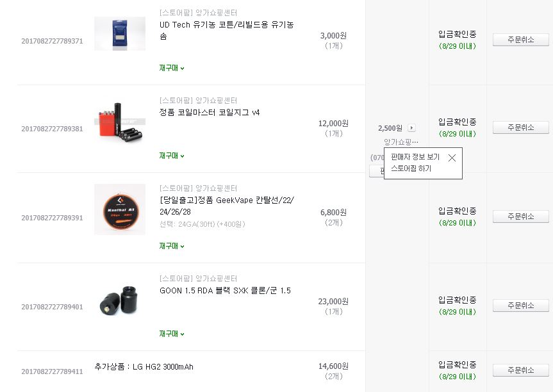Screen dimensions: 553x392
Task: Cancel the LG HG2 3000mAh order
Action: click(x=520, y=370)
